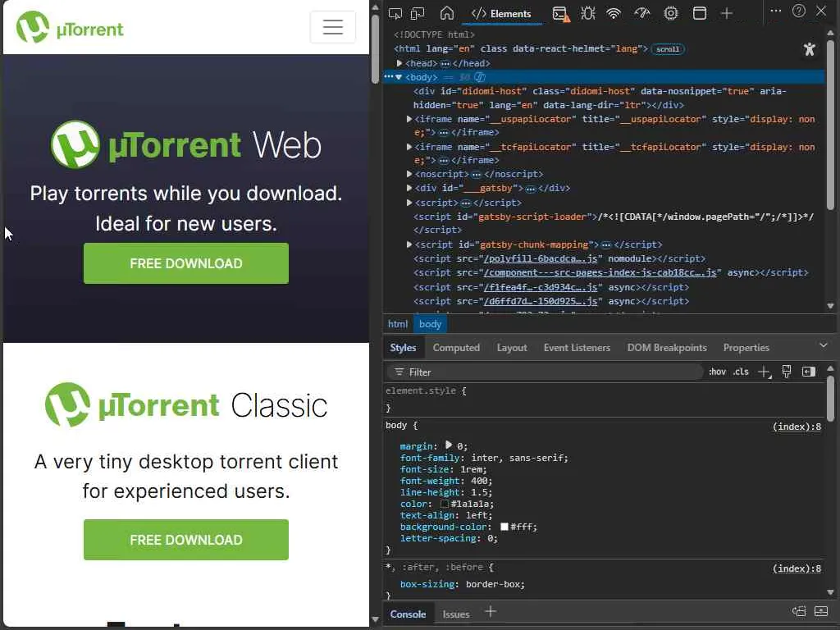Toggle computed styles sidebar icon

(808, 372)
